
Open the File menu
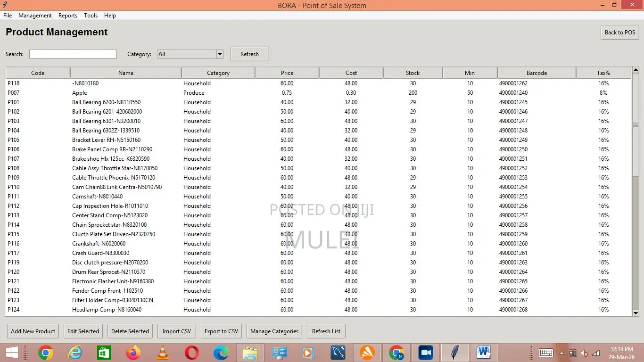coord(8,16)
